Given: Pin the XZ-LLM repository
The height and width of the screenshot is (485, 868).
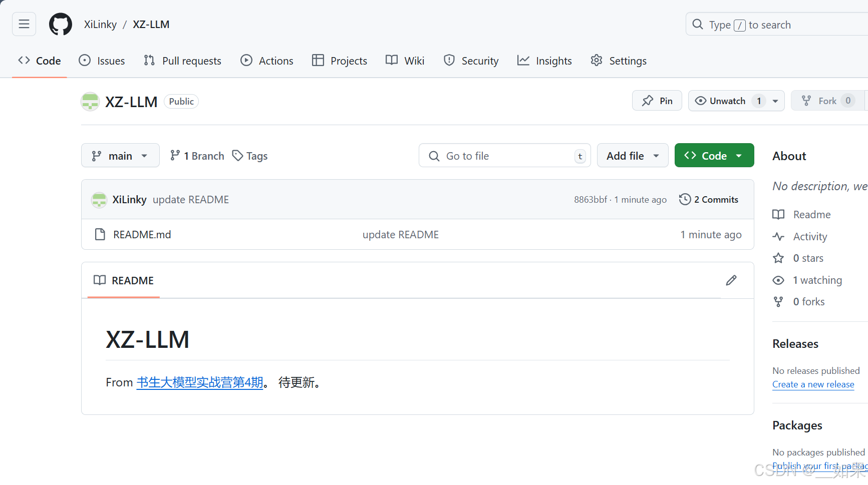Looking at the screenshot, I should 657,101.
